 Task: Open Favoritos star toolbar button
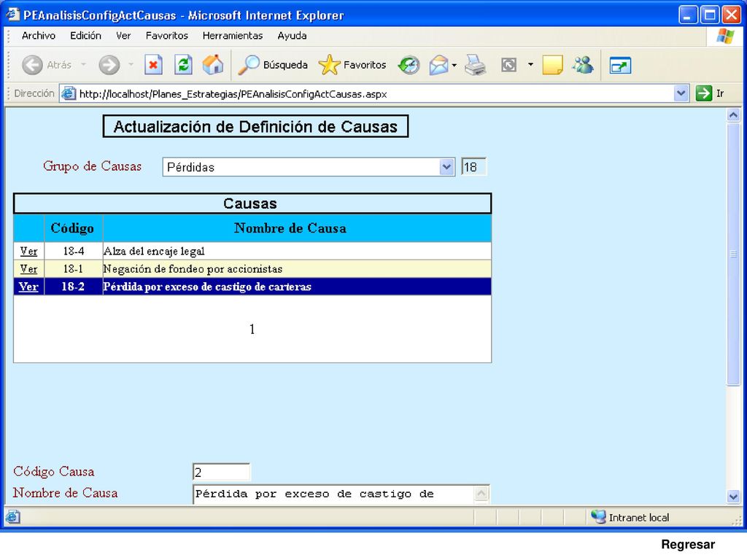coord(352,65)
